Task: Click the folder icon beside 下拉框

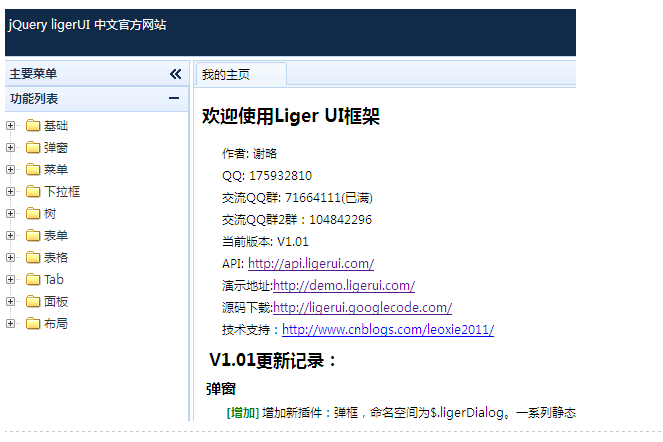Action: (x=33, y=192)
